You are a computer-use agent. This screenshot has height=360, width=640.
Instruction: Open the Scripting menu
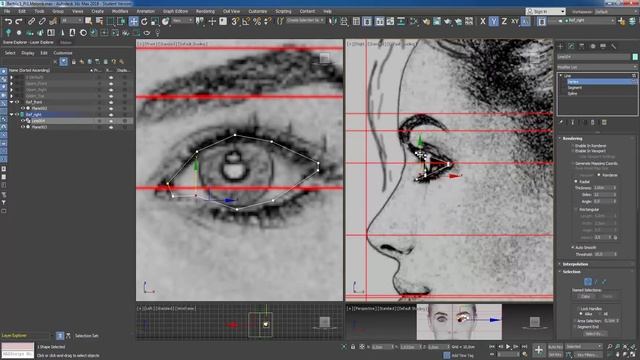pos(283,11)
